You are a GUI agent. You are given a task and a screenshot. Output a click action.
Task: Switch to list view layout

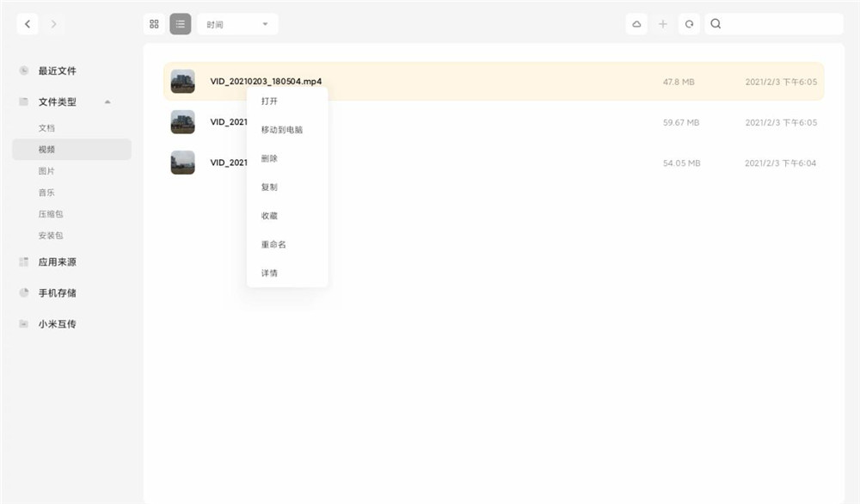click(180, 23)
